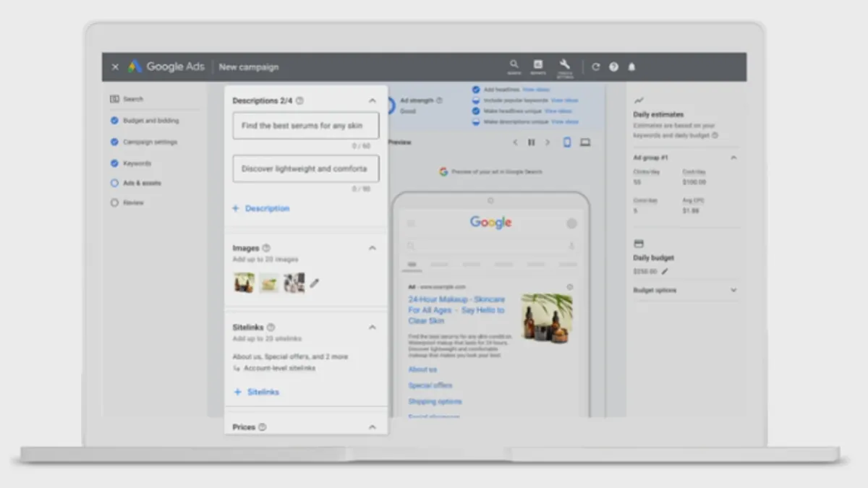Open the Reports icon in the header

[x=538, y=65]
